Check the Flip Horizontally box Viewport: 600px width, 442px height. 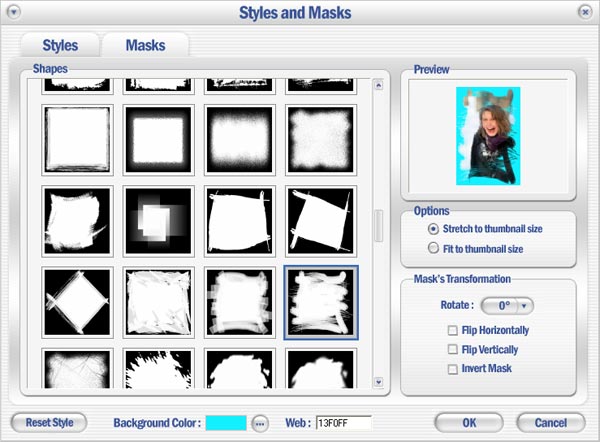[453, 330]
